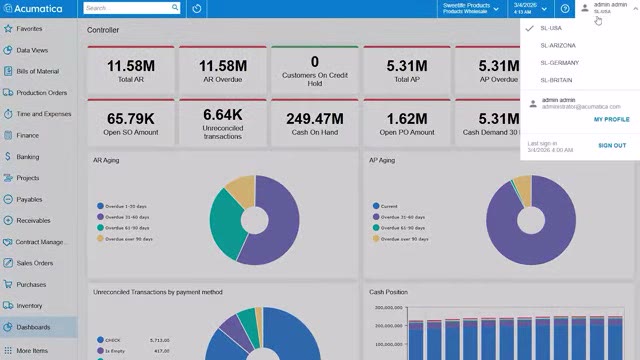This screenshot has height=360, width=640.
Task: Click Unreconciled Transactions by payment method title
Action: coord(158,292)
